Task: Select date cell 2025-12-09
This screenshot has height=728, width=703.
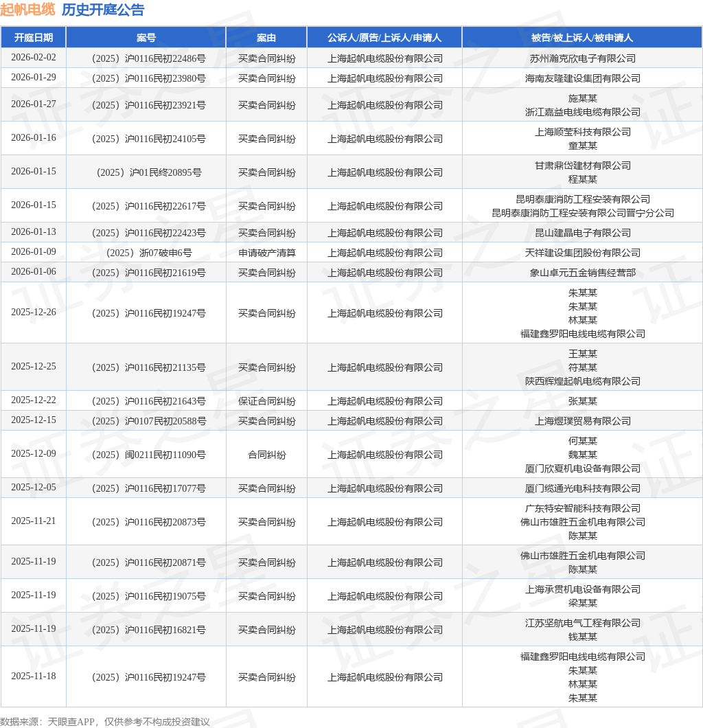Action: click(x=34, y=453)
